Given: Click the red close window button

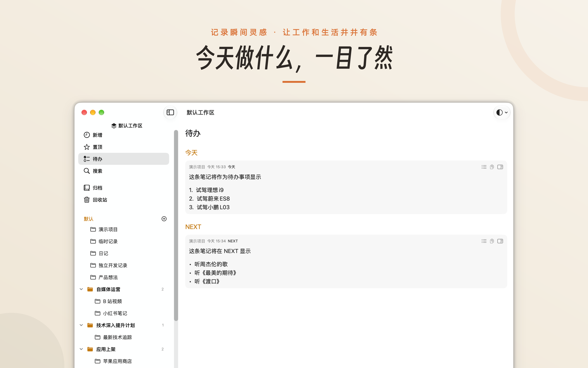Looking at the screenshot, I should coord(84,112).
